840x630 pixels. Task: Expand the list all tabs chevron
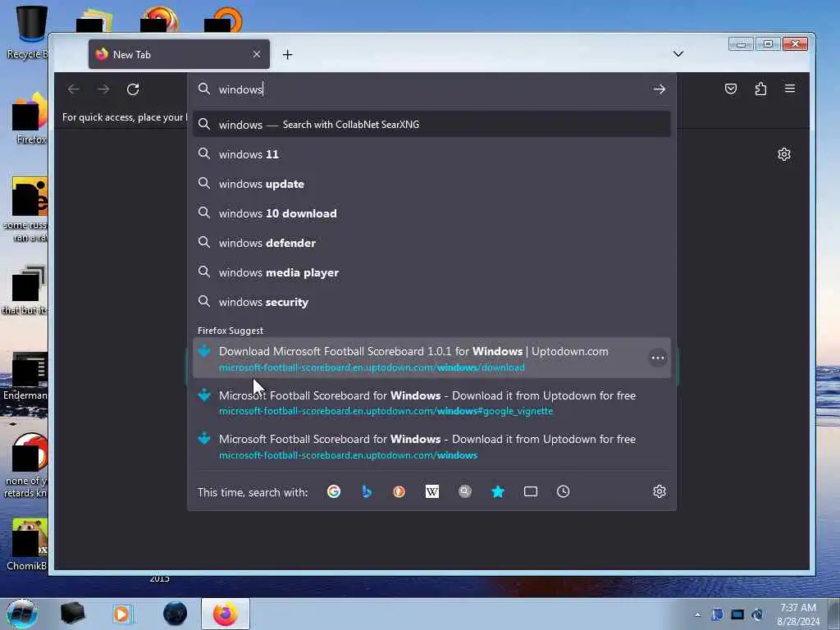click(x=678, y=53)
